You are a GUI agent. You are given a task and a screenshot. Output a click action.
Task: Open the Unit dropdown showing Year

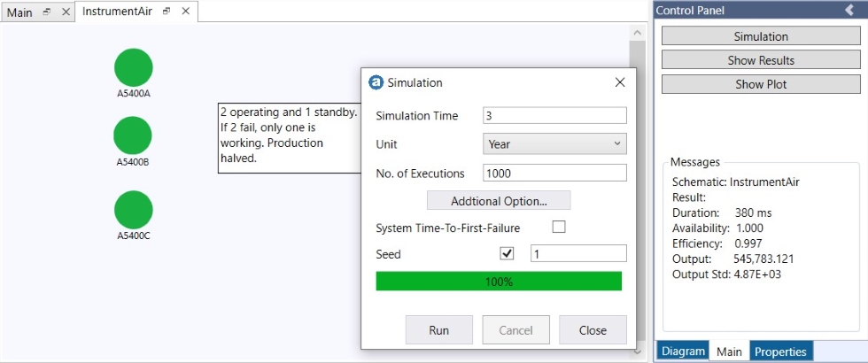click(554, 143)
